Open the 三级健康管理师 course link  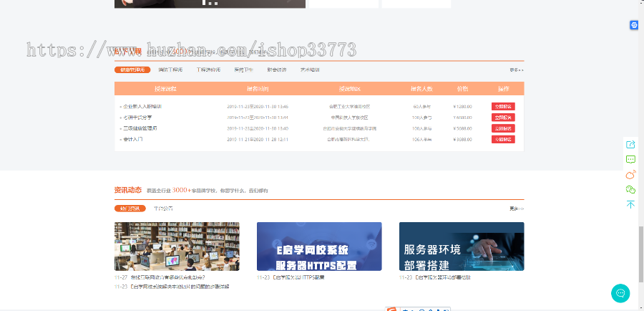click(140, 128)
